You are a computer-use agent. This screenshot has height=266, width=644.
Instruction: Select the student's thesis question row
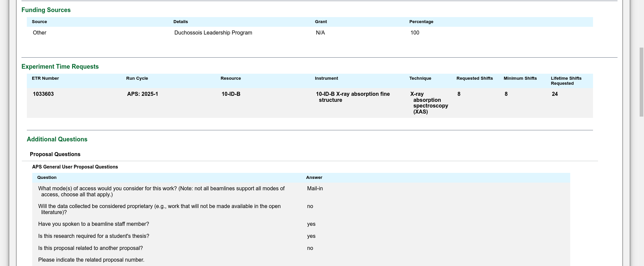coord(94,236)
